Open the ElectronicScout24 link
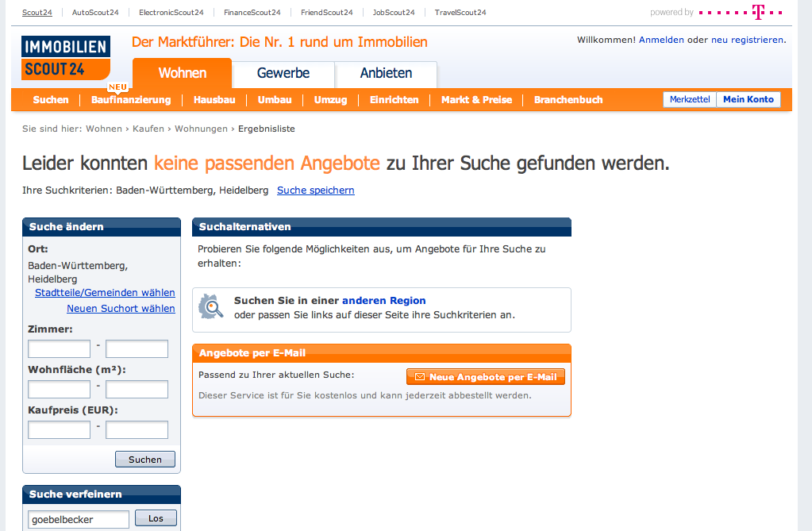The image size is (812, 531). pyautogui.click(x=171, y=13)
